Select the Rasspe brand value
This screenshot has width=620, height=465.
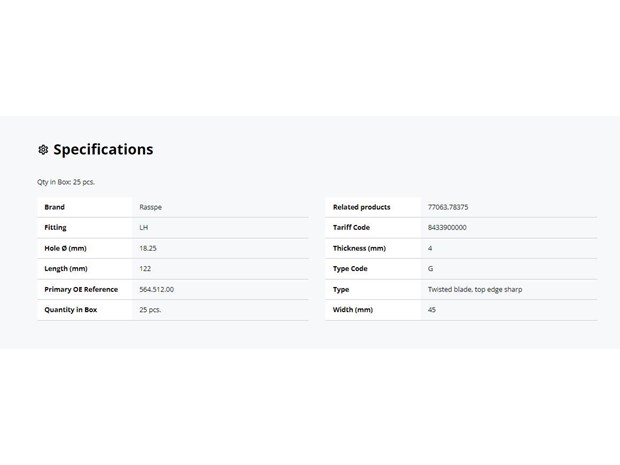pos(150,207)
